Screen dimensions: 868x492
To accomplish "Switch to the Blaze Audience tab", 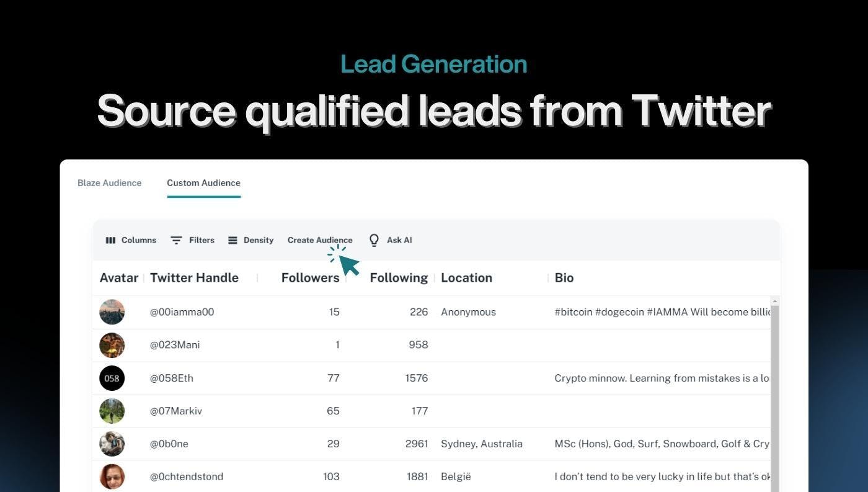I will coord(109,183).
